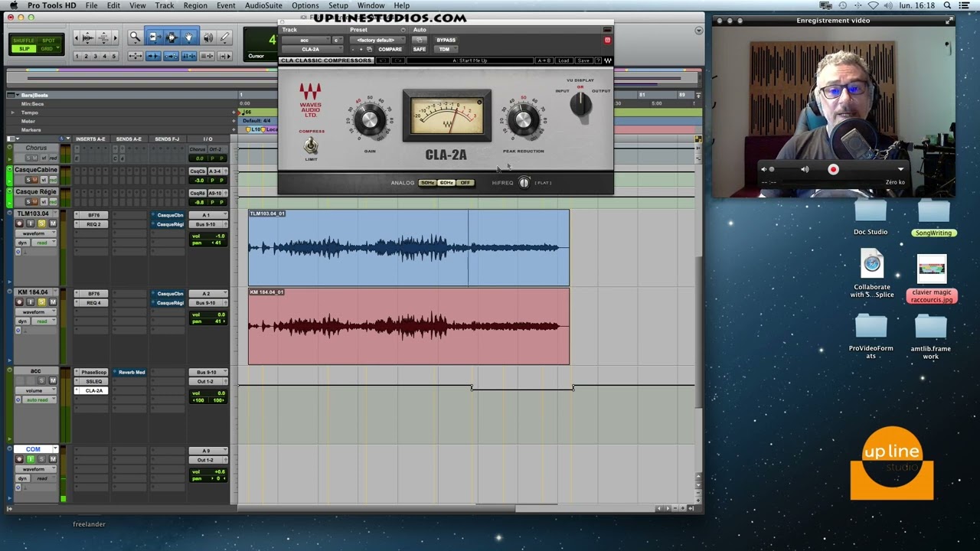Select the Pencil tool
Viewport: 980px width, 551px height.
pos(224,37)
